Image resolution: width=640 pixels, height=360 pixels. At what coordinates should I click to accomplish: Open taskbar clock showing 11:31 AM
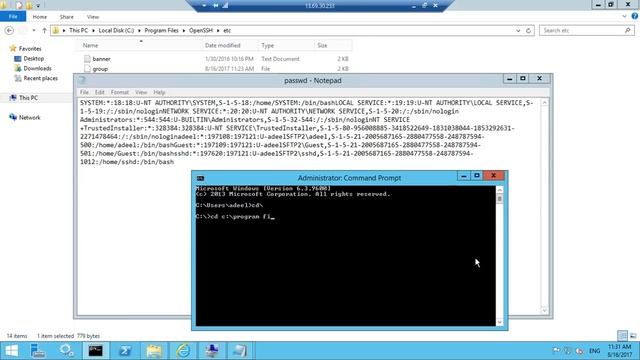[x=619, y=351]
